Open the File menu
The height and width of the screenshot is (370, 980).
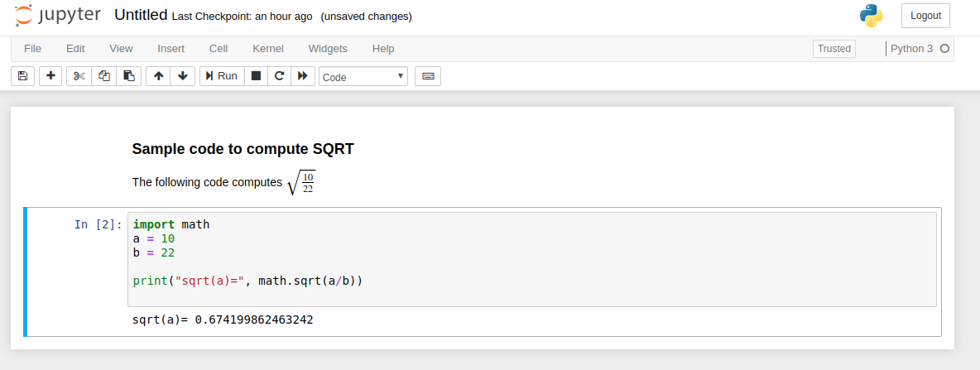pos(32,49)
